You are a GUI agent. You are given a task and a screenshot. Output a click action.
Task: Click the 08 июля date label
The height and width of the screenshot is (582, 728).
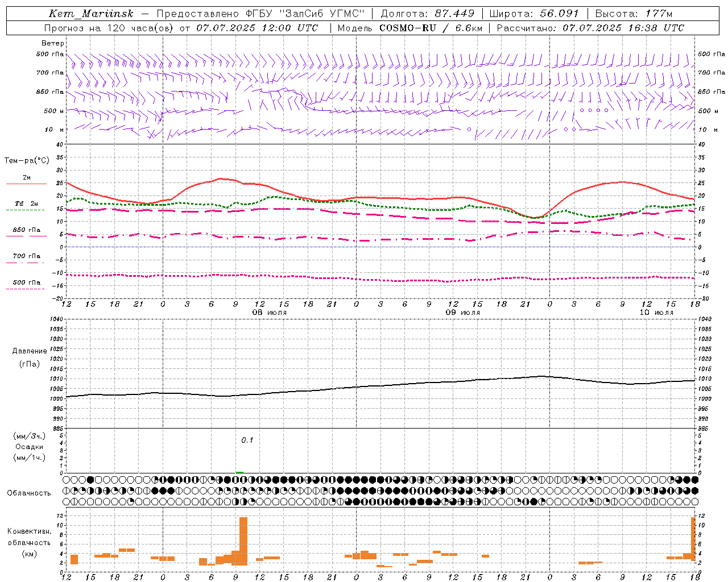270,313
